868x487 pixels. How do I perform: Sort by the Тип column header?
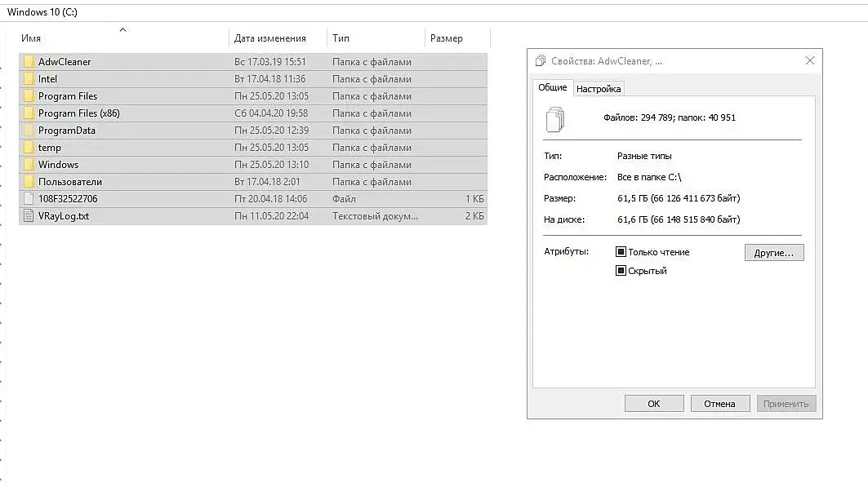click(x=341, y=38)
